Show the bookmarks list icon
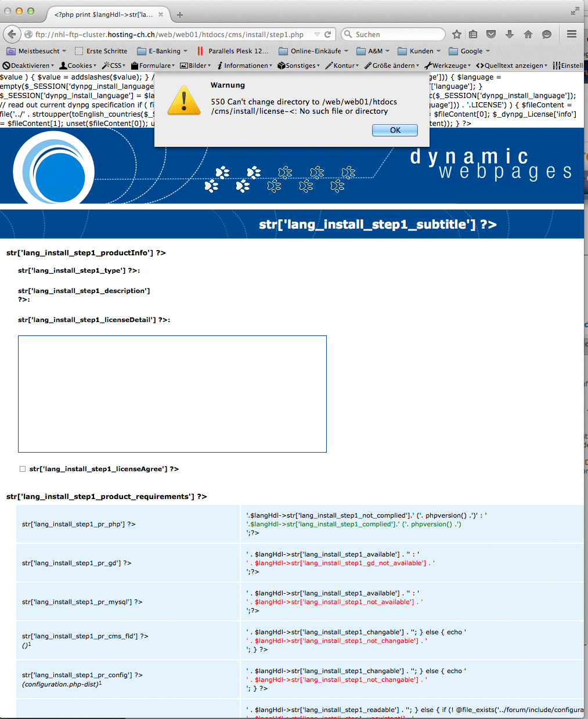Screen dimensions: 588x719 (474, 34)
